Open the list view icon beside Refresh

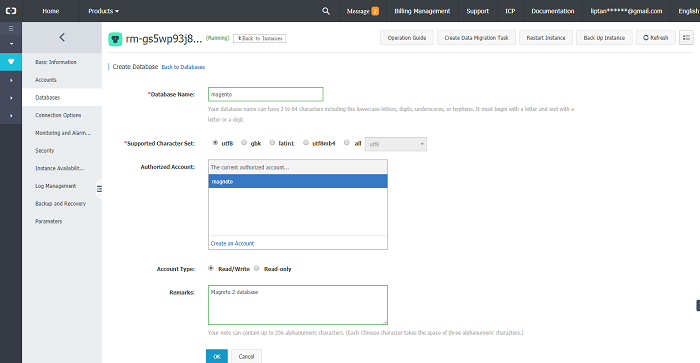point(686,38)
